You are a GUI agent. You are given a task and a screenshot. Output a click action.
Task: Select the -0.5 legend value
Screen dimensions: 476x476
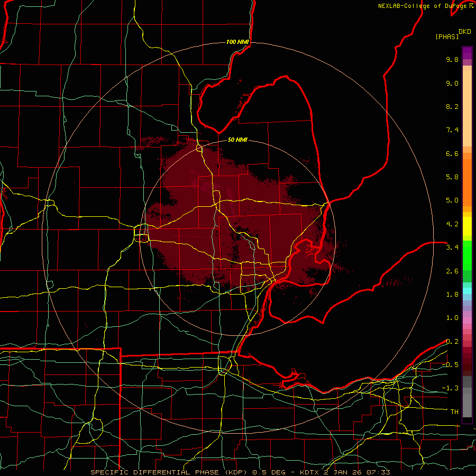(x=450, y=365)
